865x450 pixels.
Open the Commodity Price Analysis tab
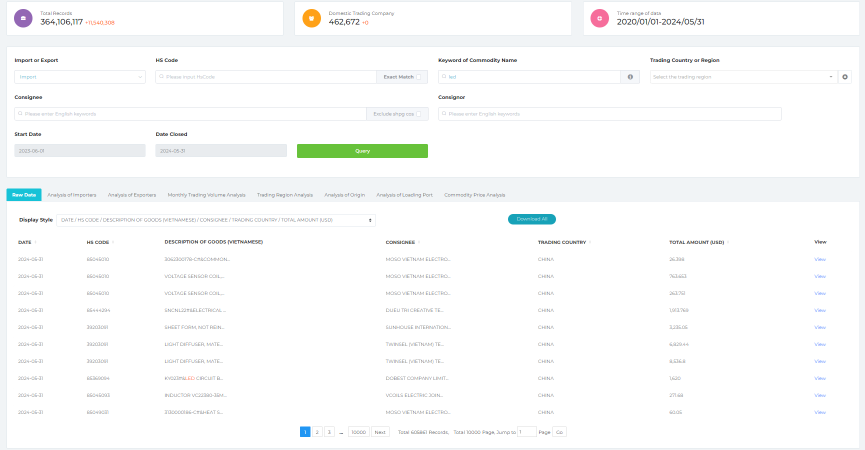474,195
